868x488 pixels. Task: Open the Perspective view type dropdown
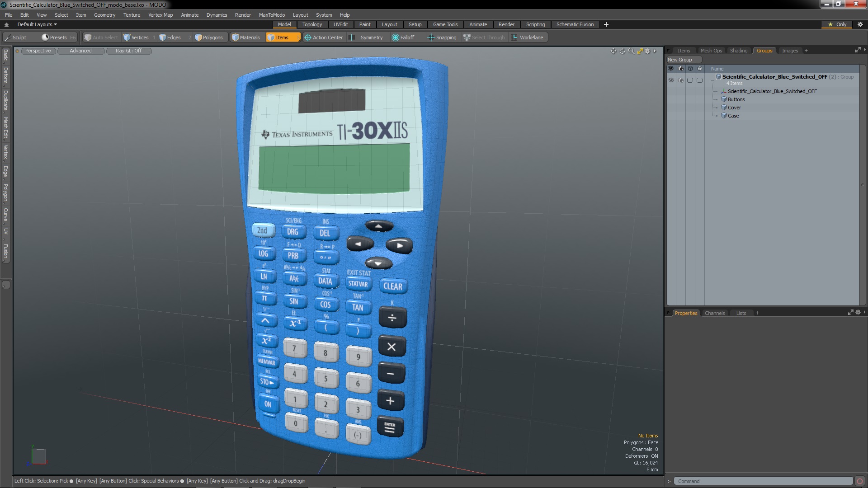(x=38, y=51)
